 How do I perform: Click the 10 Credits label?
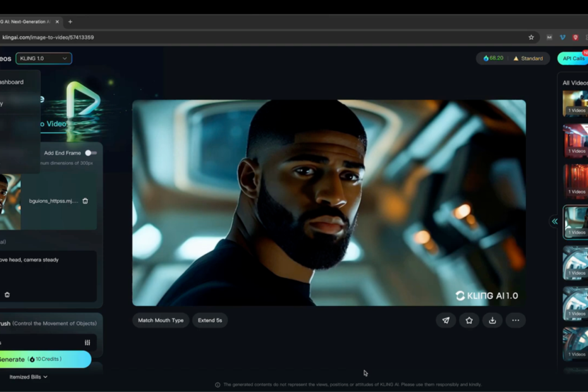[45, 359]
